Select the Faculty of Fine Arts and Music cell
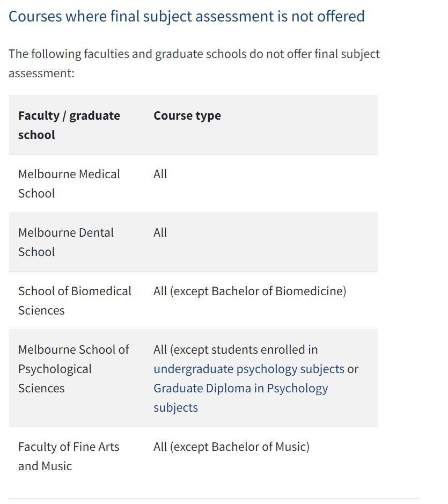Screen dimensions: 448x504 point(69,456)
